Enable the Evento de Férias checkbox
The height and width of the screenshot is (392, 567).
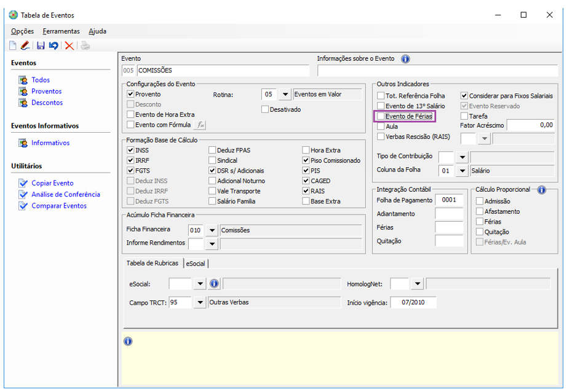(381, 116)
